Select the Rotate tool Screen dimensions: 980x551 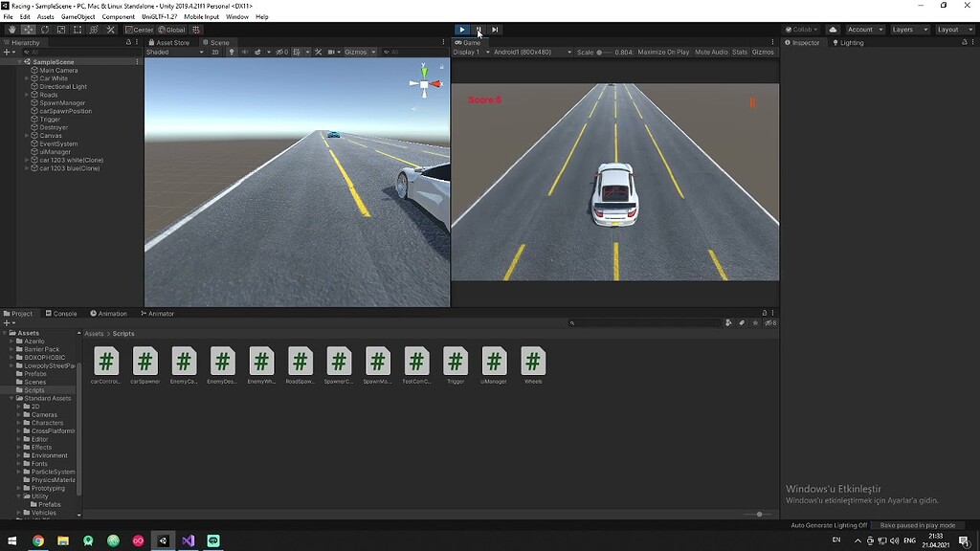coord(43,30)
